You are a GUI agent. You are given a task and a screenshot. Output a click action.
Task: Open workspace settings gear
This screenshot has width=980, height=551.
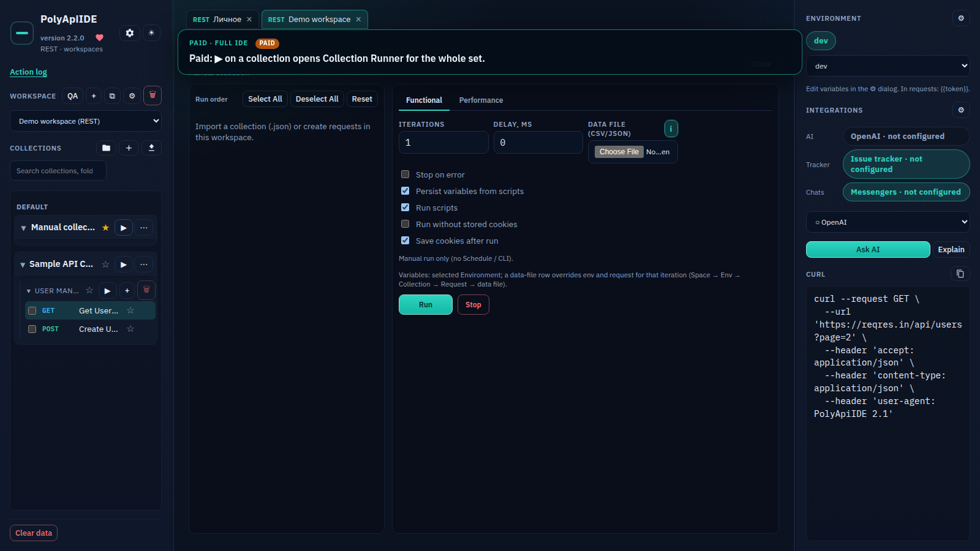[132, 96]
